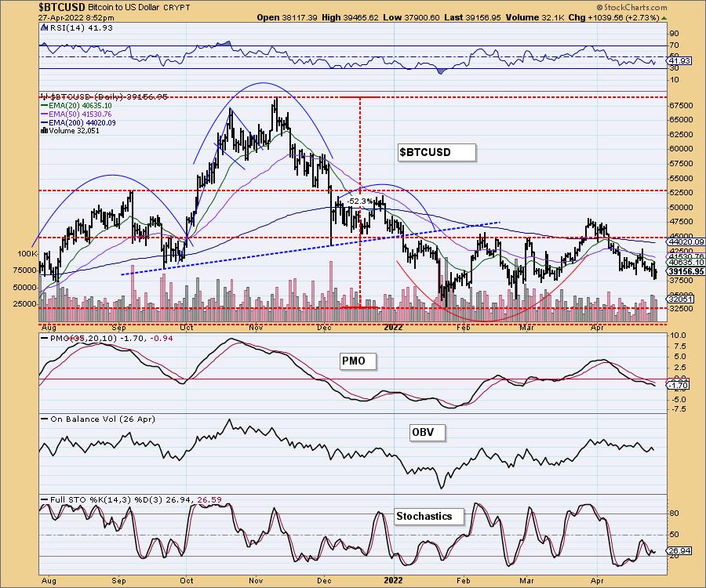The width and height of the screenshot is (706, 588).
Task: Click the 32051 volume tag on right axis
Action: pyautogui.click(x=680, y=299)
